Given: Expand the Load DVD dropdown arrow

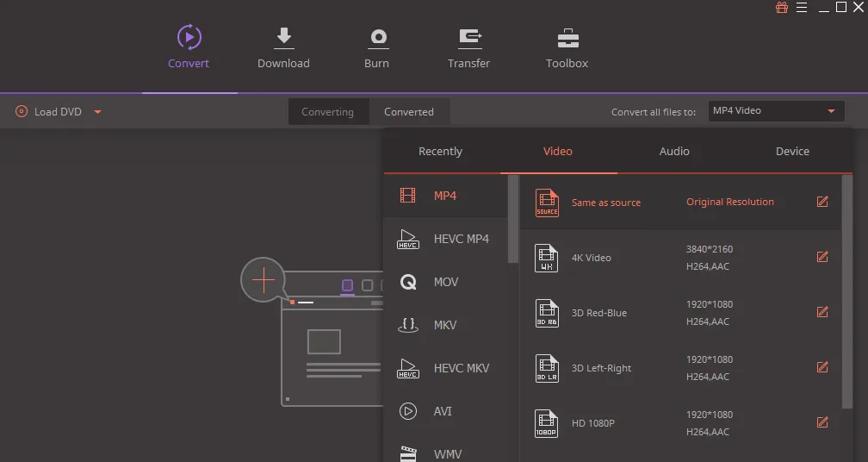Looking at the screenshot, I should [97, 112].
